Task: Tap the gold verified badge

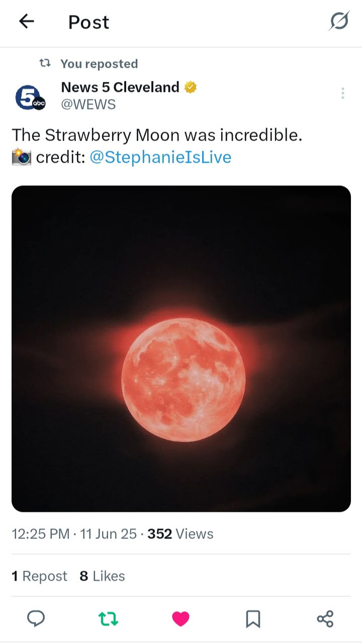Action: pyautogui.click(x=190, y=87)
